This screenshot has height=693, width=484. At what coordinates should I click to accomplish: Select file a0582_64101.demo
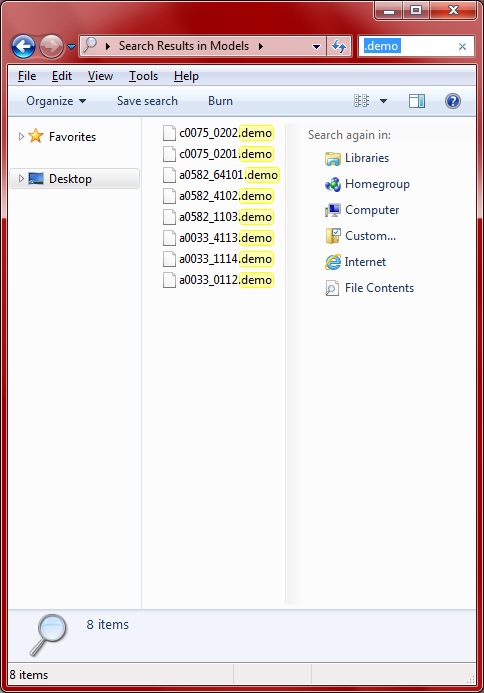pos(221,175)
